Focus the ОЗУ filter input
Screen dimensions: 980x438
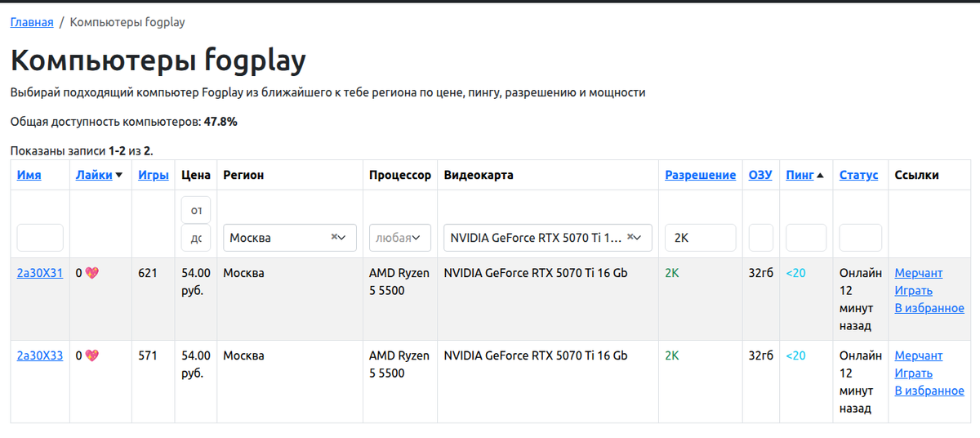click(761, 238)
